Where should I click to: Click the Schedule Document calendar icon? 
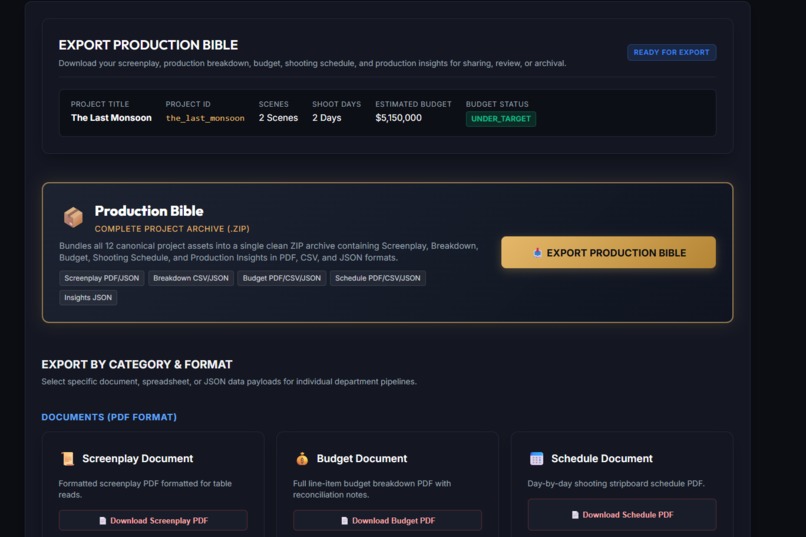(536, 458)
